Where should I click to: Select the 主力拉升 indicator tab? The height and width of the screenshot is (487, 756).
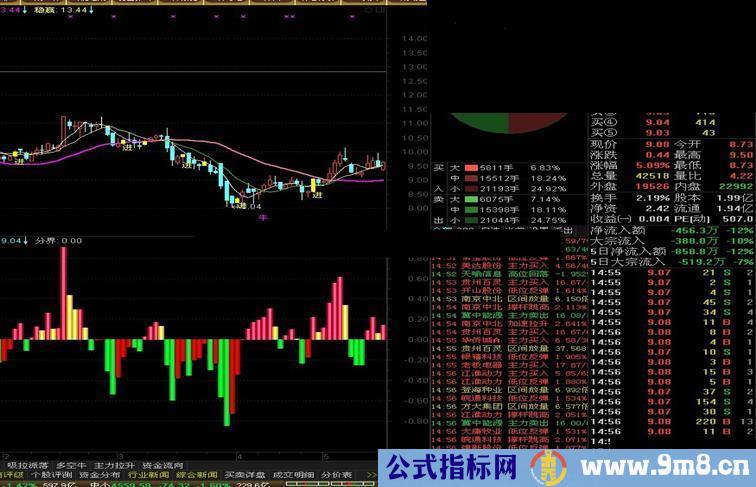pyautogui.click(x=114, y=465)
